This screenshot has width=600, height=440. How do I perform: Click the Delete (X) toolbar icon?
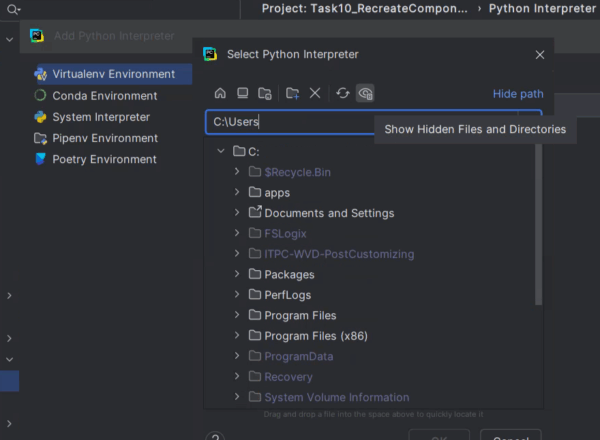315,93
